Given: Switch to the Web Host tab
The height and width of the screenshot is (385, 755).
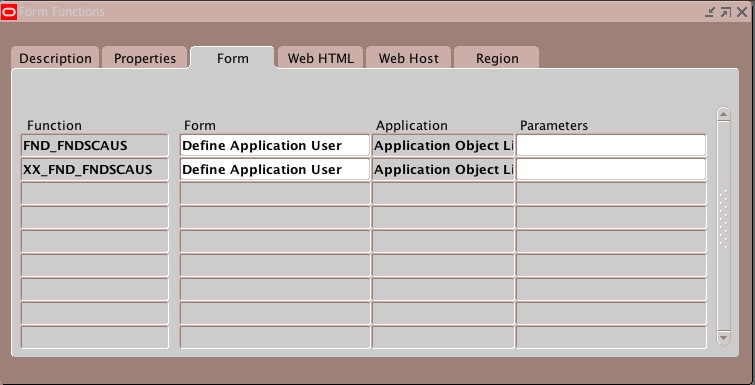Looking at the screenshot, I should click(408, 58).
